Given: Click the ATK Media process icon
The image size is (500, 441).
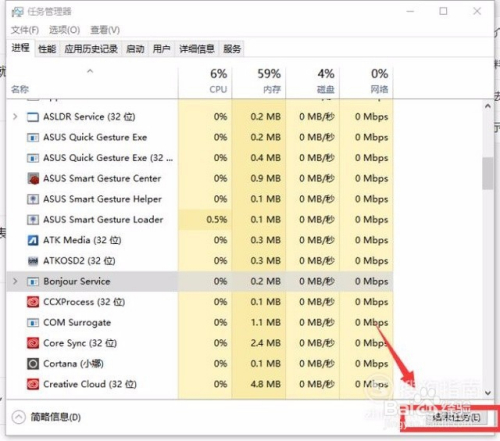Looking at the screenshot, I should pos(33,240).
